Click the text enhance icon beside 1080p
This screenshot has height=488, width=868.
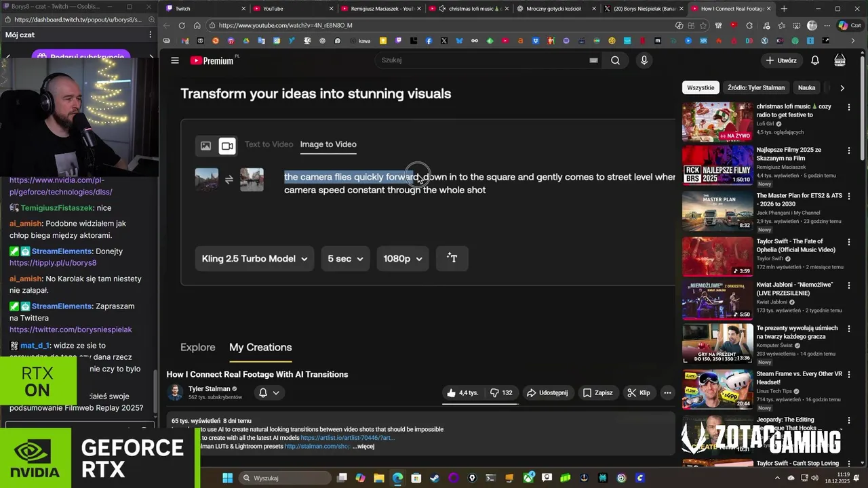pyautogui.click(x=452, y=258)
